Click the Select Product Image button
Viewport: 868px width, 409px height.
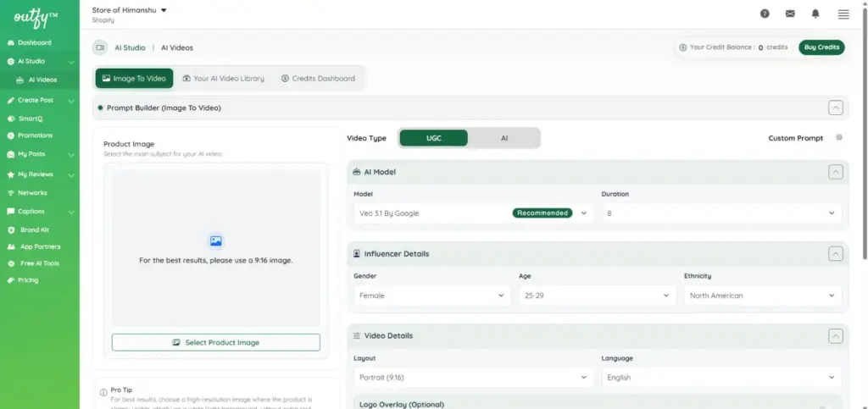click(x=216, y=343)
